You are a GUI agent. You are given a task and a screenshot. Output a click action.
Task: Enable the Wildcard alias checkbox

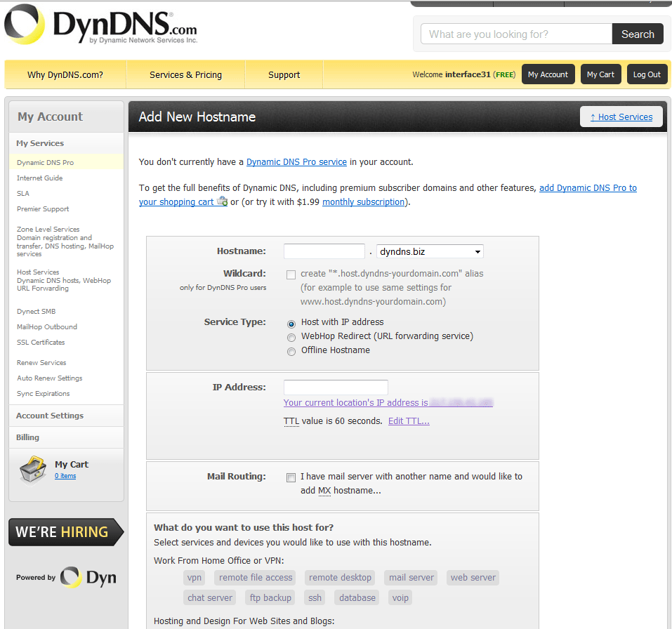pos(291,274)
